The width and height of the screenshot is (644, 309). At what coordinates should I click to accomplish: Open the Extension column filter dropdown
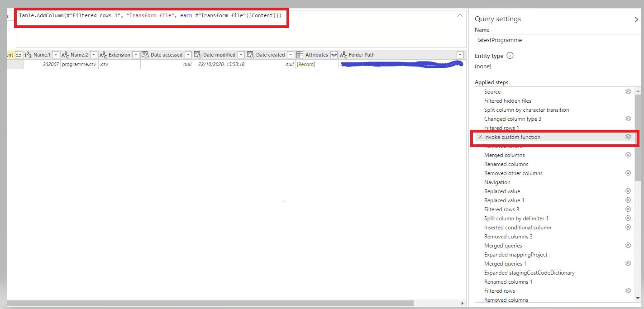(x=135, y=55)
